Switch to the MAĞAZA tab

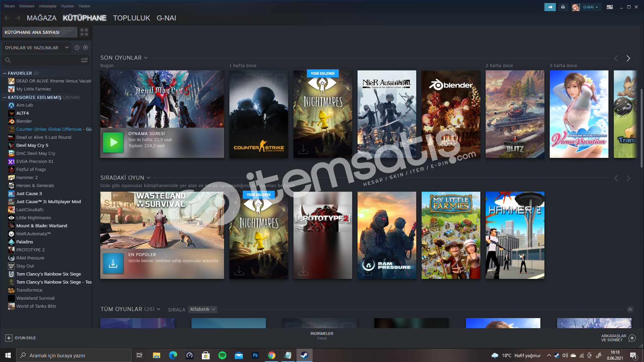(42, 18)
